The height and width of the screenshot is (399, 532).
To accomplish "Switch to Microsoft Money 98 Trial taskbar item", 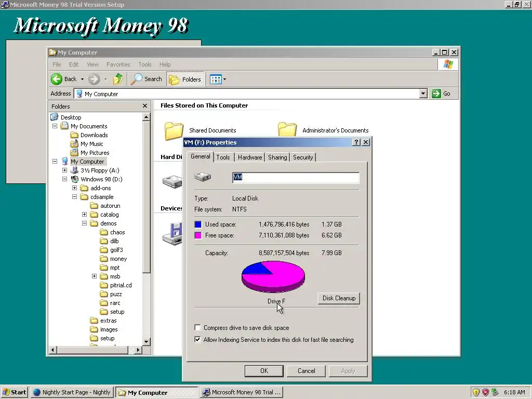I will tap(242, 392).
